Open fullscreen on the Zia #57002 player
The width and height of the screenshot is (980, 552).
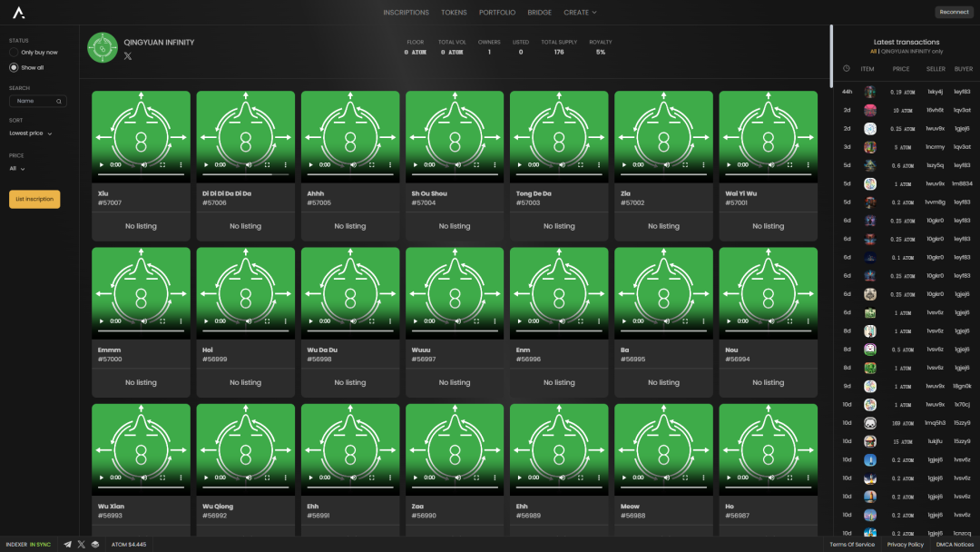click(685, 165)
